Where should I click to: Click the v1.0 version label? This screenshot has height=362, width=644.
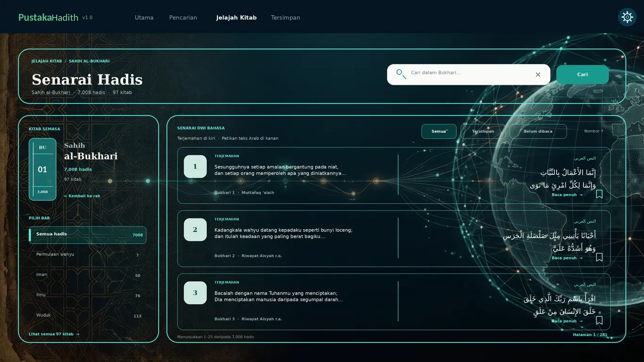click(87, 17)
